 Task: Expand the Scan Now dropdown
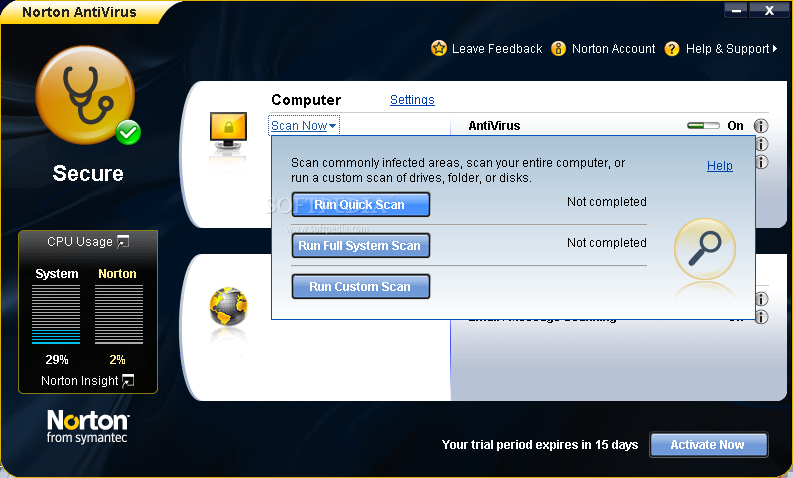pyautogui.click(x=303, y=125)
